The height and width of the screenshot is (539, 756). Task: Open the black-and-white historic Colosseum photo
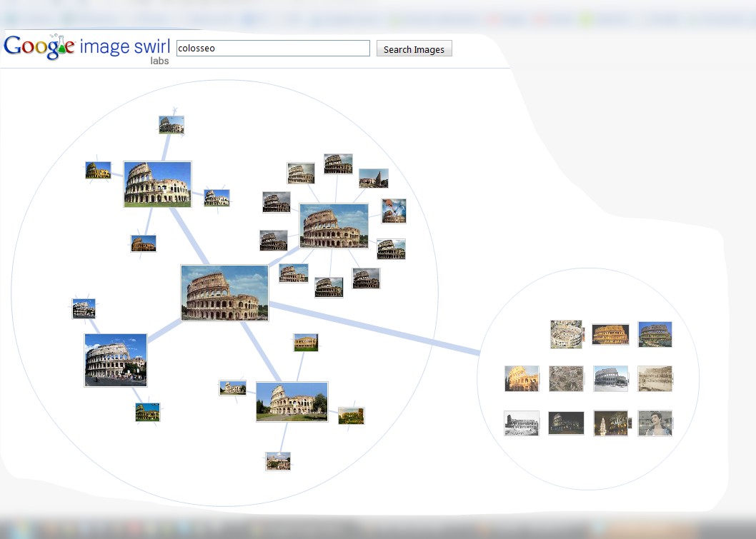521,423
